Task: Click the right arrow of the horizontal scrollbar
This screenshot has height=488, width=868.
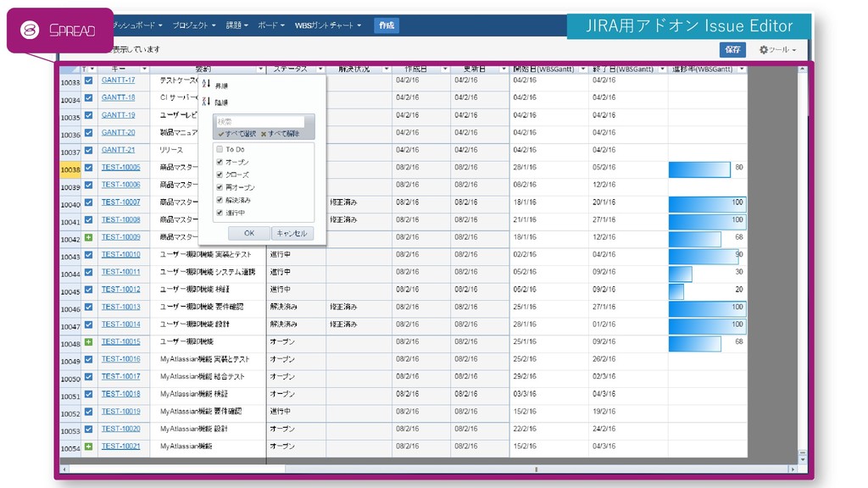Action: pos(793,469)
